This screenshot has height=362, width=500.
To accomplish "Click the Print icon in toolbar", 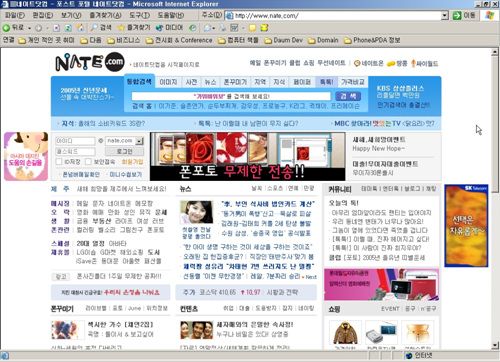I will (223, 28).
